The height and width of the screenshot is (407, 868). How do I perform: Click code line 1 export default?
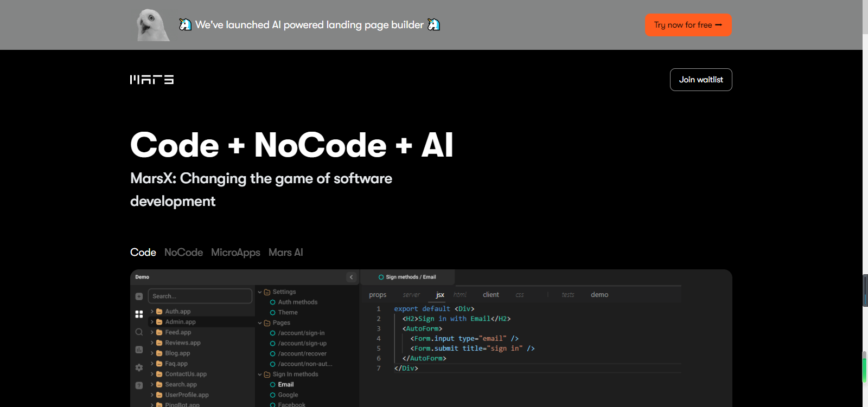pyautogui.click(x=435, y=309)
